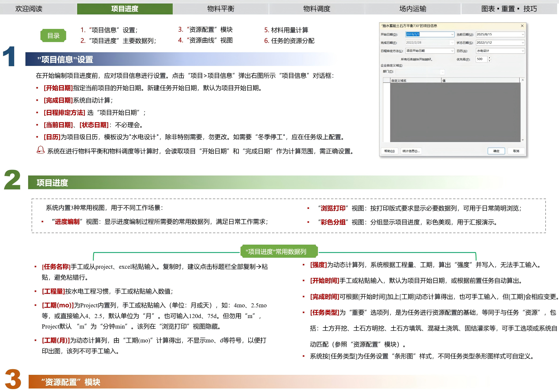Increase priority with the up stepper arrow
559x392 pixels.
(x=489, y=58)
